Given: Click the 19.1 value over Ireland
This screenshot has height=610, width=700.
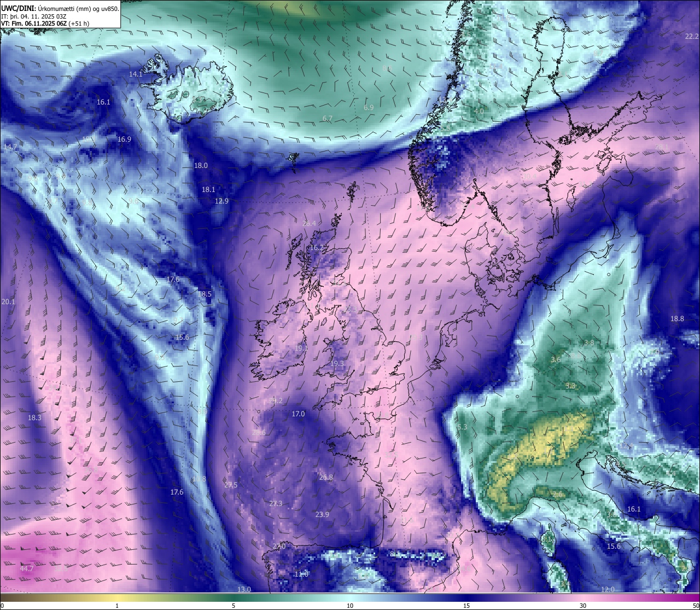Looking at the screenshot, I should [x=301, y=348].
